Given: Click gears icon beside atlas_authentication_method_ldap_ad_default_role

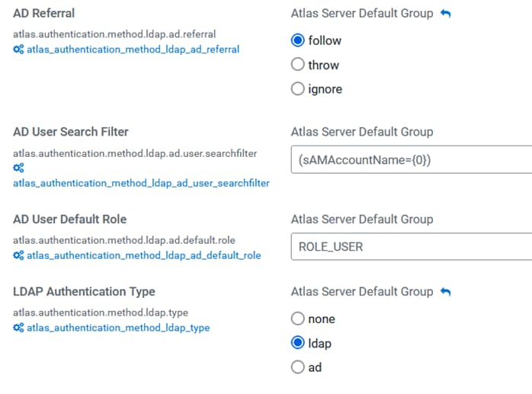Looking at the screenshot, I should tap(18, 255).
